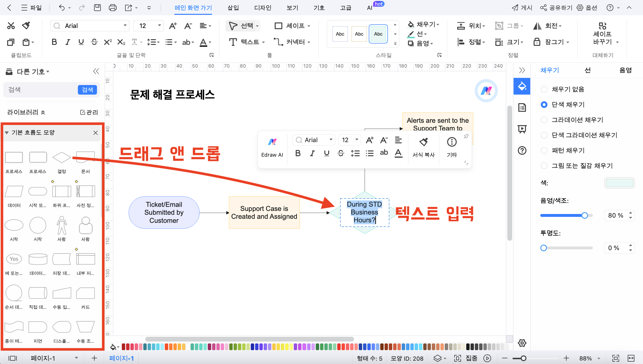Open the presentation icon in right sidebar
Image resolution: width=643 pixels, height=364 pixels.
coord(522,129)
